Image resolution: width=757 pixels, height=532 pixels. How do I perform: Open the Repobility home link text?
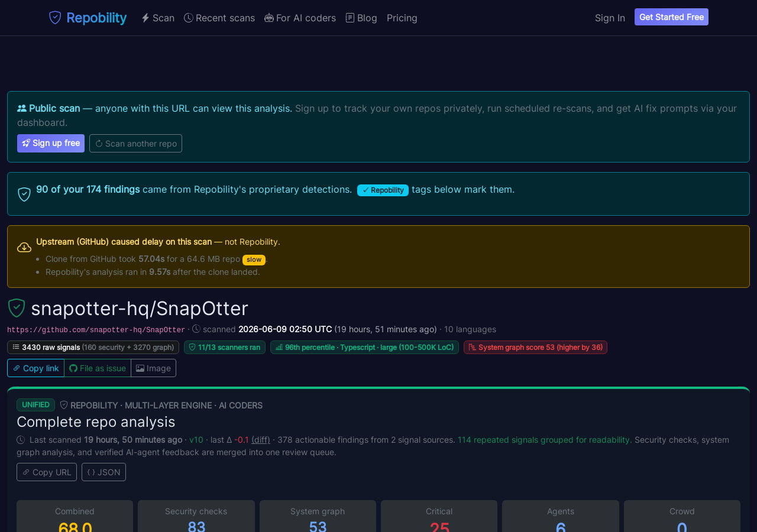click(96, 18)
